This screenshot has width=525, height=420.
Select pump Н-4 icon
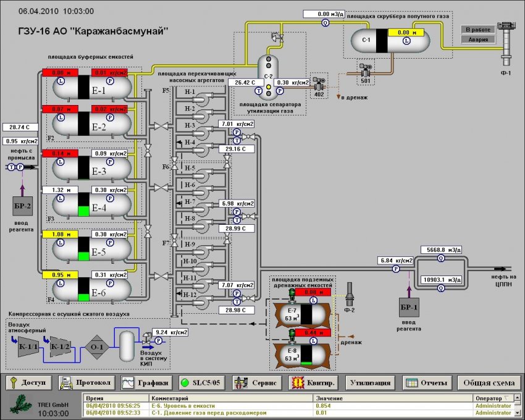[x=201, y=149]
